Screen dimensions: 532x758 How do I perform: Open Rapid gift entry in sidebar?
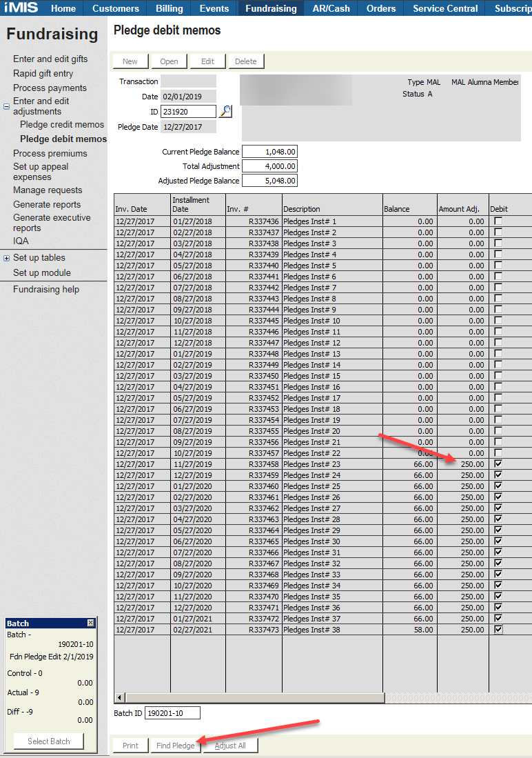[x=43, y=74]
